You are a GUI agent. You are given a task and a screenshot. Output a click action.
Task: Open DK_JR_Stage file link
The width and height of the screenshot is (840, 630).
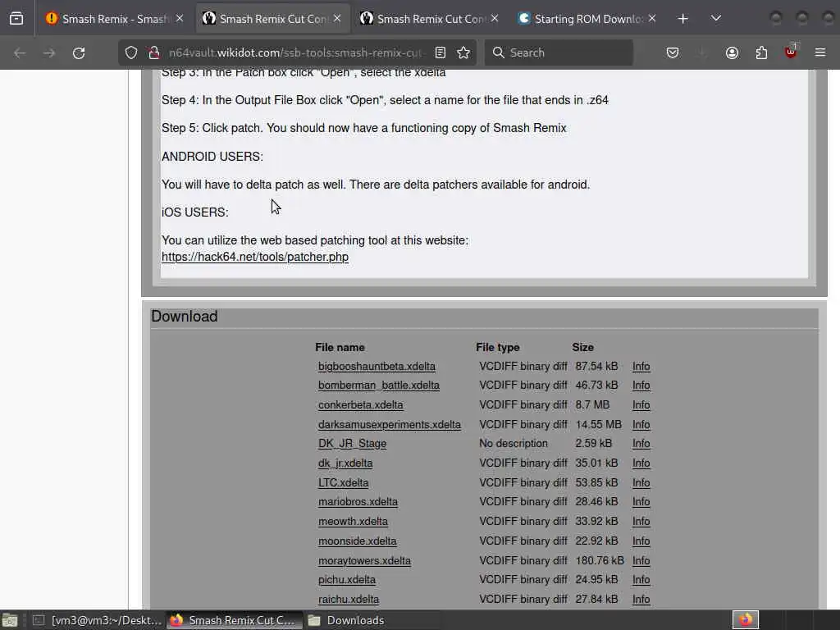coord(352,444)
